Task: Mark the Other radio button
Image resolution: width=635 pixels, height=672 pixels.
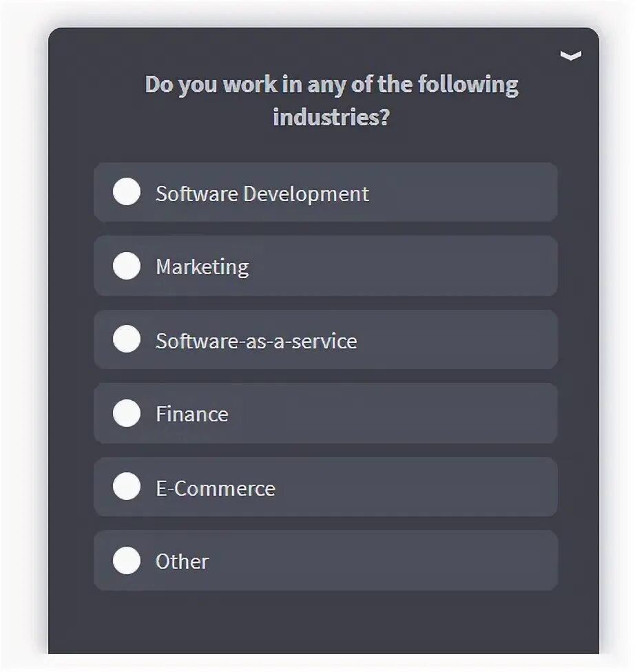Action: pos(127,560)
